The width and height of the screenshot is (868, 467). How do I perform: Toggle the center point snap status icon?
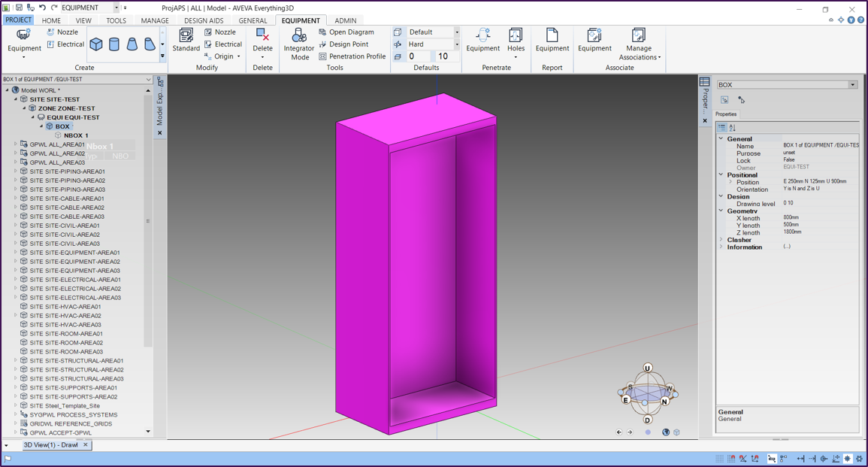click(824, 459)
